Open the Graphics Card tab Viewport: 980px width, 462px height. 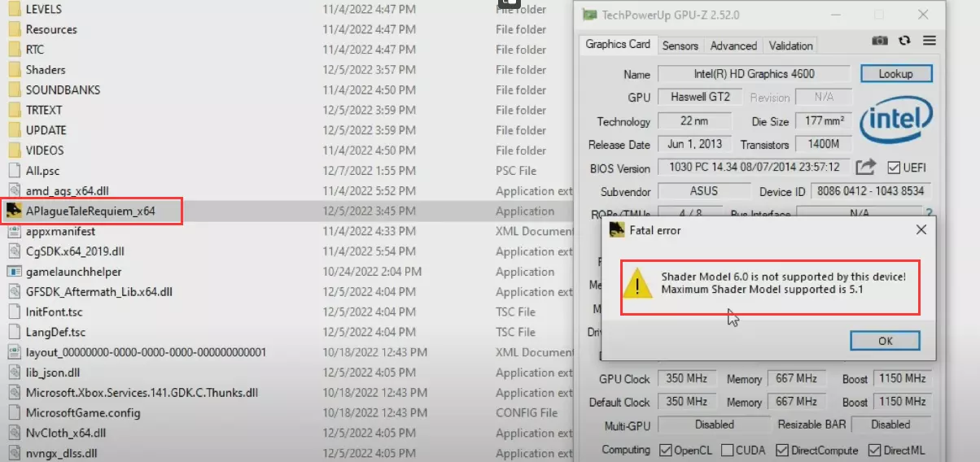pyautogui.click(x=618, y=44)
